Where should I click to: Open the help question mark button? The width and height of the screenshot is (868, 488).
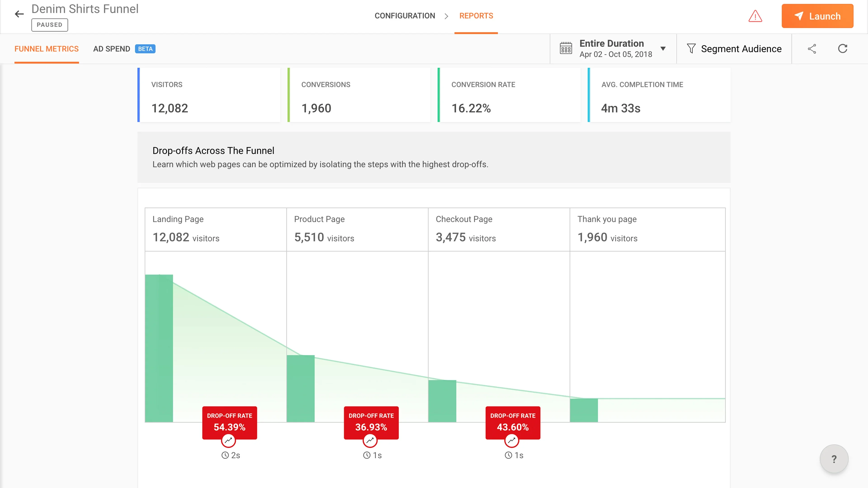pyautogui.click(x=834, y=459)
